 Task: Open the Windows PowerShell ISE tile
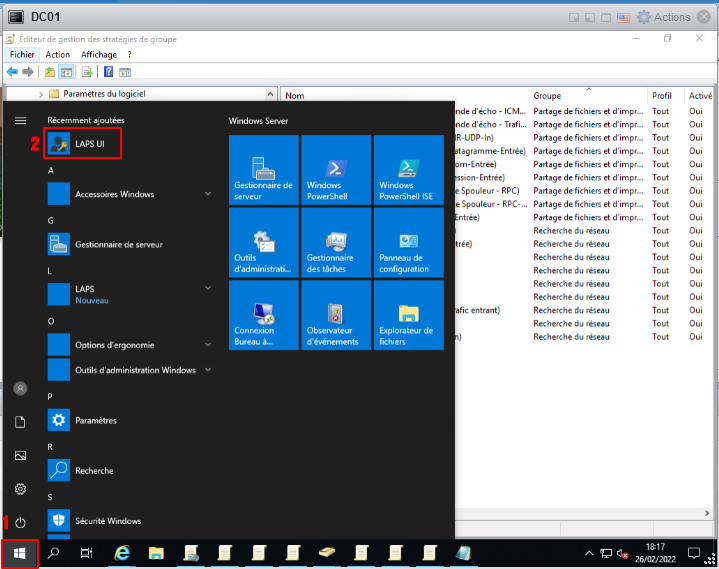[408, 169]
